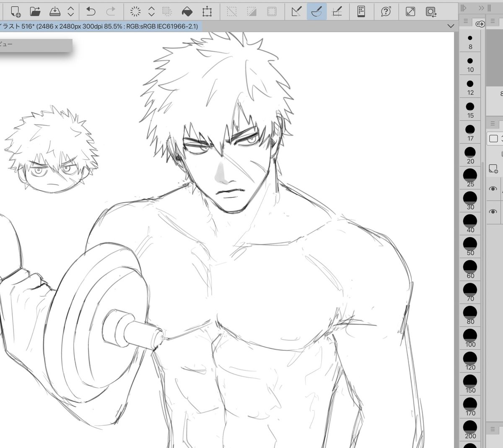Screen dimensions: 503x448
Task: Expand clear options chevron next to Clear
Action: (x=152, y=11)
